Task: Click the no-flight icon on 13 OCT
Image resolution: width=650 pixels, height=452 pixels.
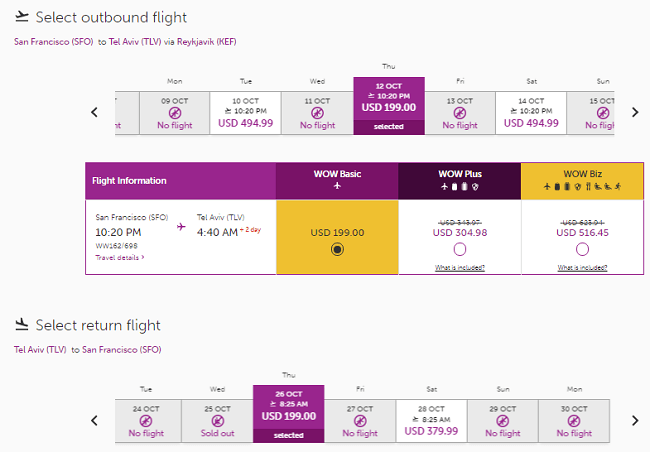Action: (x=460, y=113)
